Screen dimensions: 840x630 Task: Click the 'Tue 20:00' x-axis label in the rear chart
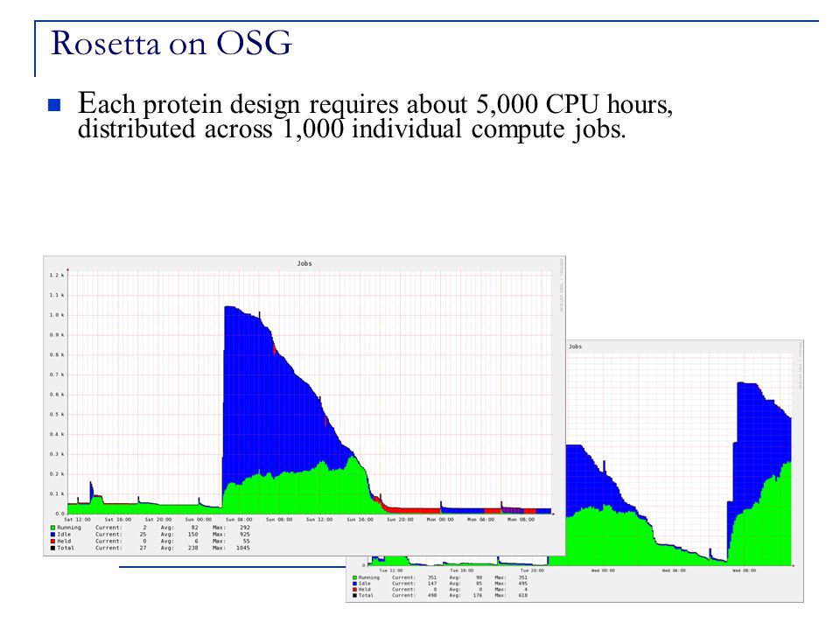(x=533, y=570)
